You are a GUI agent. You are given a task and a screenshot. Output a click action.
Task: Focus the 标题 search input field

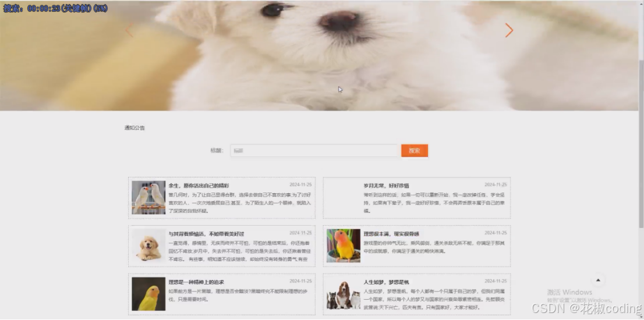coord(314,151)
